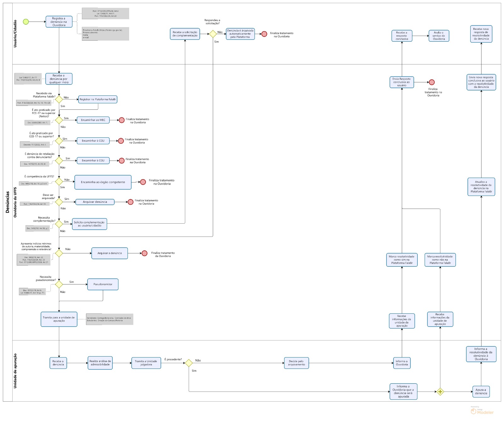This screenshot has height=429, width=504.
Task: Select the "Necessita pseudonomizar?" gateway diamond
Action: coord(59,284)
